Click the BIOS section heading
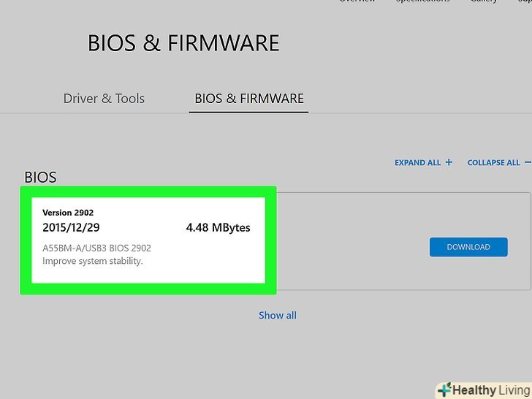This screenshot has width=532, height=399. [x=40, y=177]
